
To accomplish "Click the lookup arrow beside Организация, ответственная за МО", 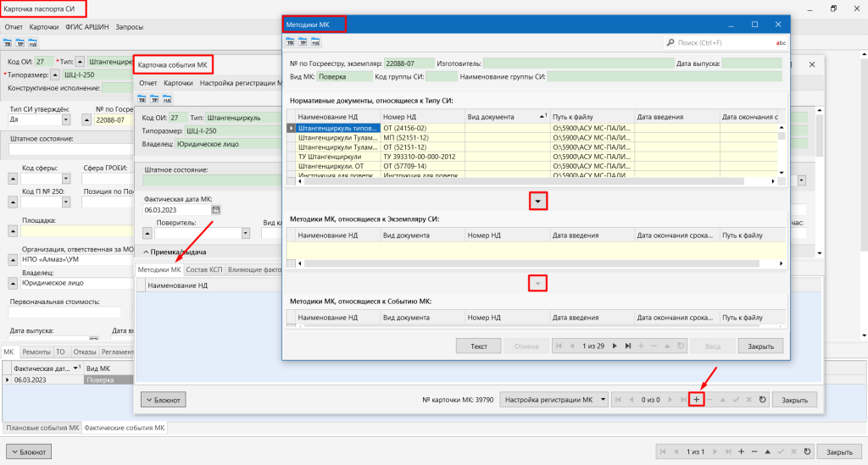I will point(13,259).
